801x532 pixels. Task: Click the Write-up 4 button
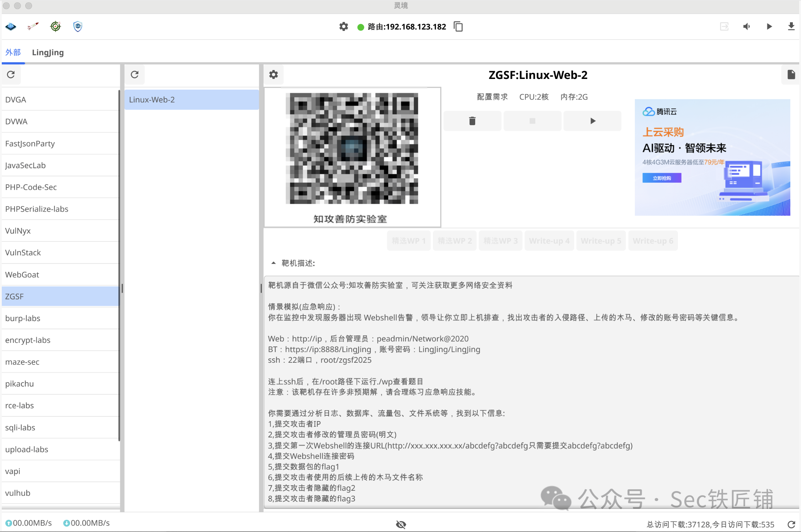click(x=549, y=241)
